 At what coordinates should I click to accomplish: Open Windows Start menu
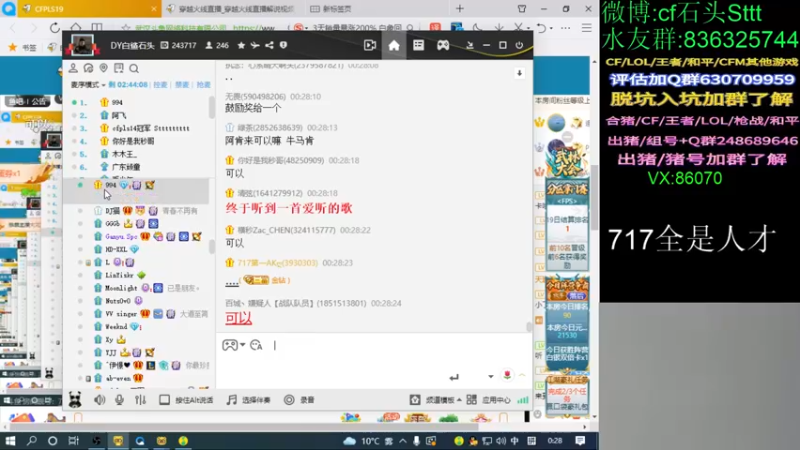(x=10, y=441)
